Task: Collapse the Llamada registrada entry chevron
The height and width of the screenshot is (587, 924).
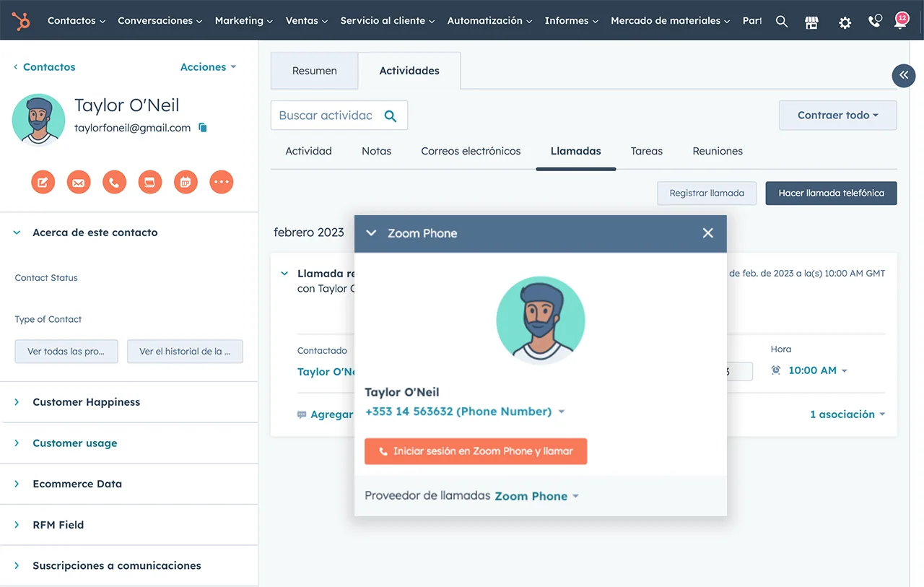Action: pyautogui.click(x=284, y=274)
